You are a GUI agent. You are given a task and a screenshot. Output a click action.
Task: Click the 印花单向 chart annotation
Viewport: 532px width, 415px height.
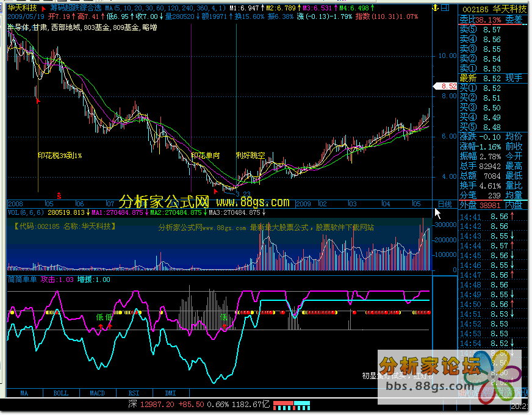click(206, 156)
